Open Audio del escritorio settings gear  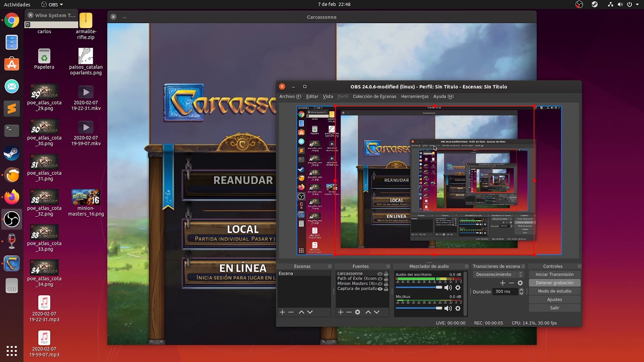tap(458, 288)
